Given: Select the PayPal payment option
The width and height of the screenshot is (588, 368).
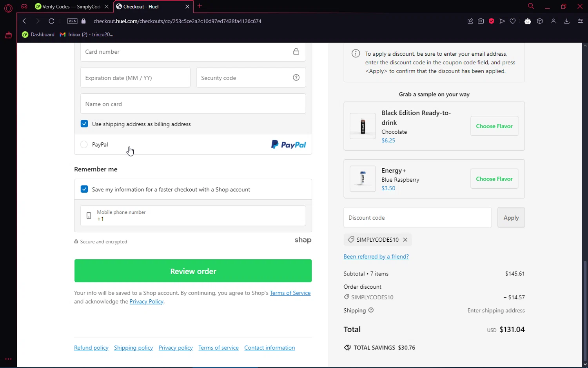Looking at the screenshot, I should [x=84, y=145].
